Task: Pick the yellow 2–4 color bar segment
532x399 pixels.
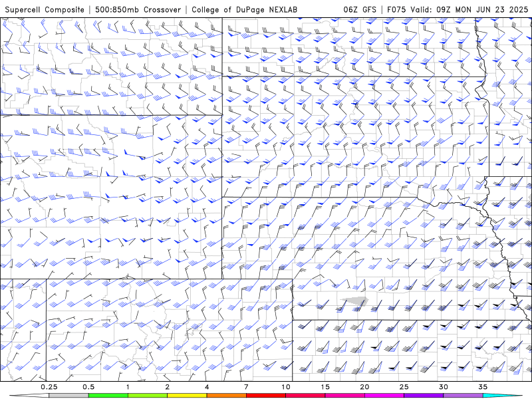Action: 187,396
